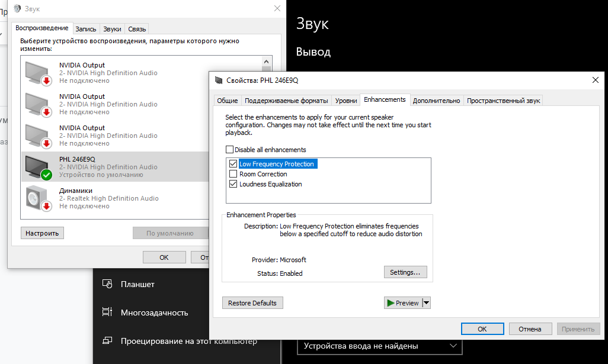608x364 pixels.
Task: Play the Preview test sound
Action: coord(403,303)
